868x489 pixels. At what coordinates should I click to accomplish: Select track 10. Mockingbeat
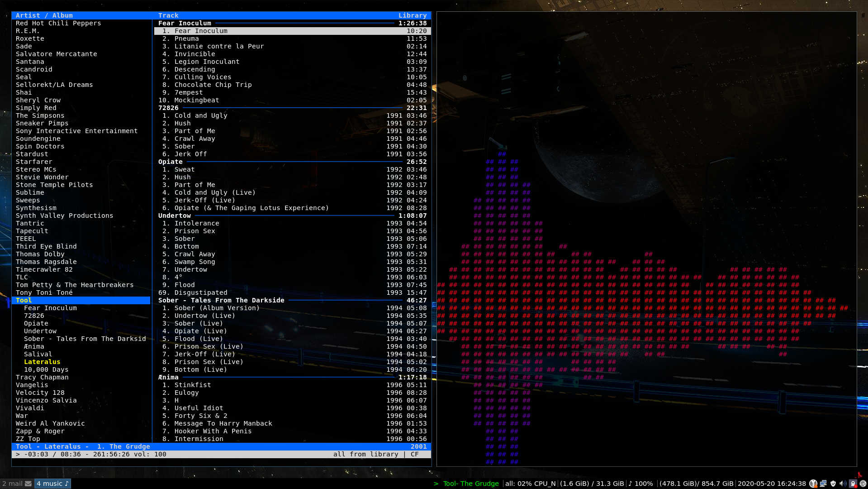coord(292,100)
